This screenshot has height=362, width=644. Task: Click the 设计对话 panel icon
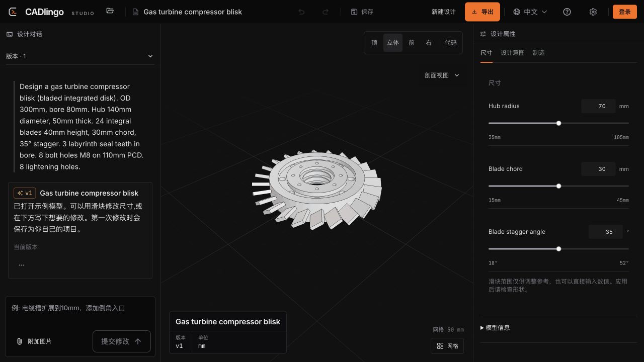tap(10, 34)
